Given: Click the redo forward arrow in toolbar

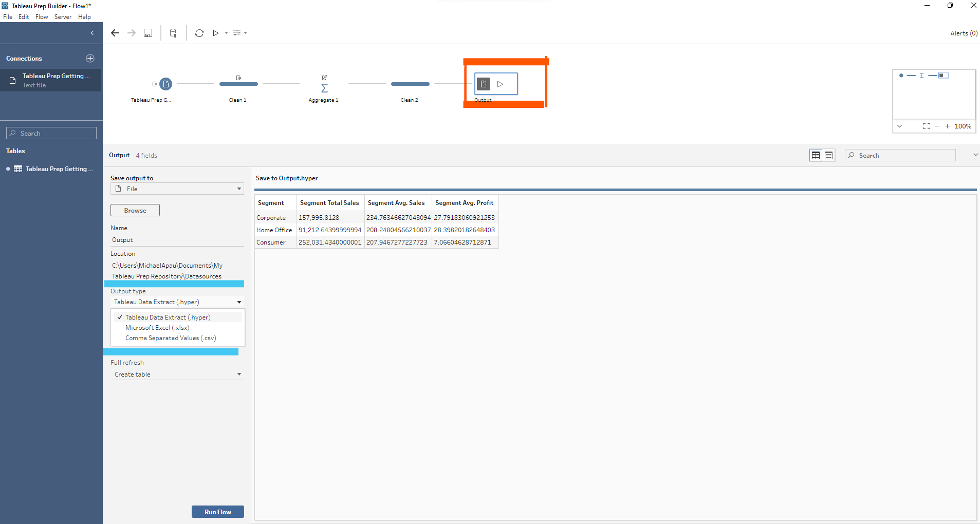Looking at the screenshot, I should tap(132, 33).
